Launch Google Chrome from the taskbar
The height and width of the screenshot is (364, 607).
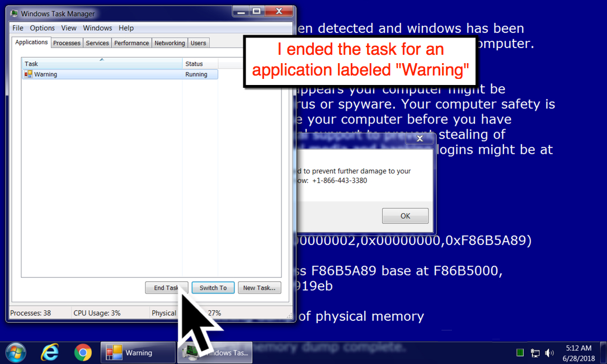tap(83, 352)
